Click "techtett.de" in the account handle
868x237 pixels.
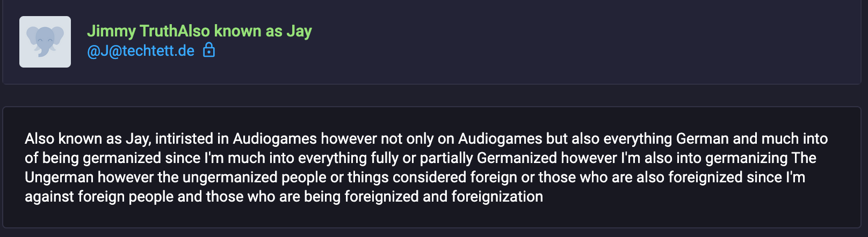[x=158, y=51]
